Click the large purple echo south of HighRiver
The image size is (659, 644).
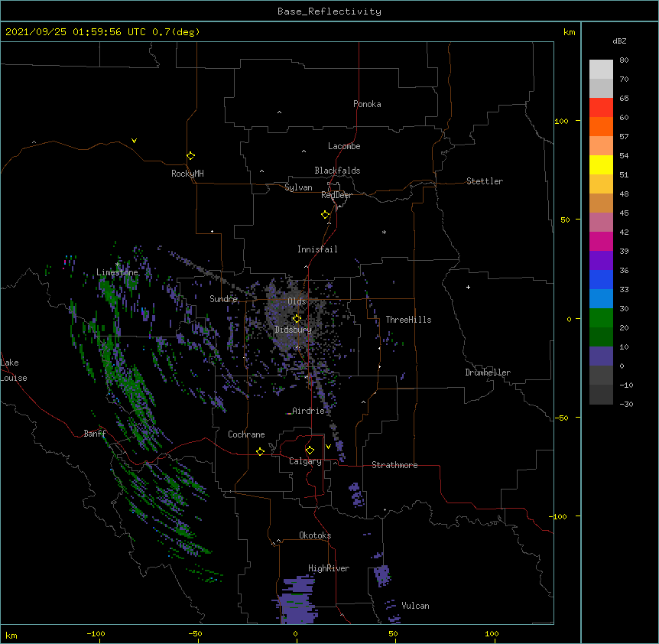click(297, 601)
